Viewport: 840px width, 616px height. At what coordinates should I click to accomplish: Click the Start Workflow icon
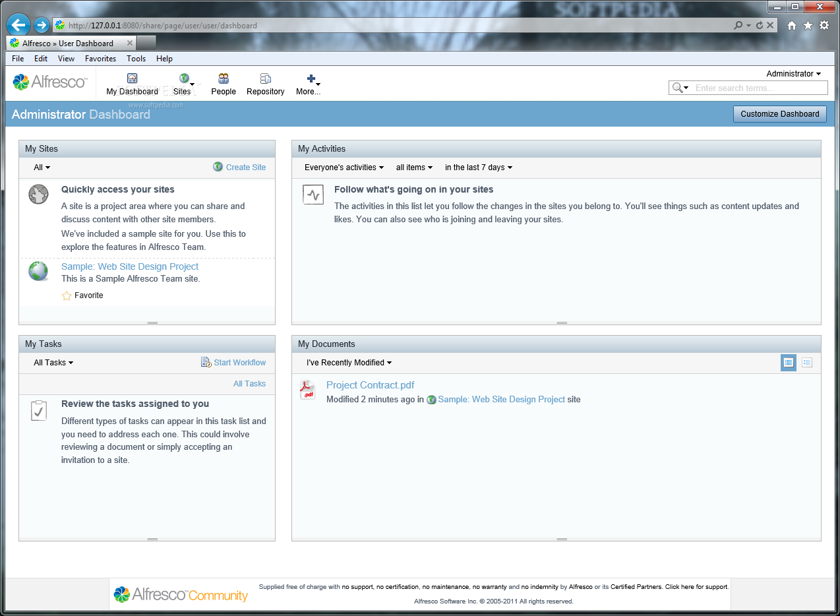206,362
